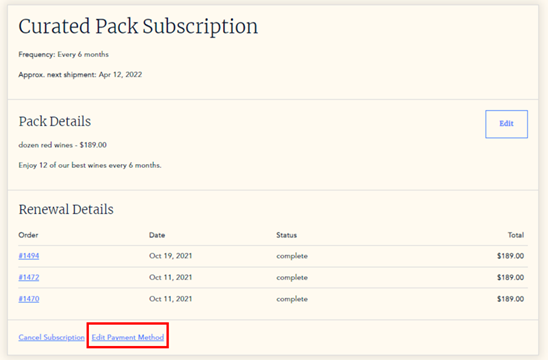The height and width of the screenshot is (360, 548).
Task: Click the Edit Payment Method link
Action: tap(128, 337)
